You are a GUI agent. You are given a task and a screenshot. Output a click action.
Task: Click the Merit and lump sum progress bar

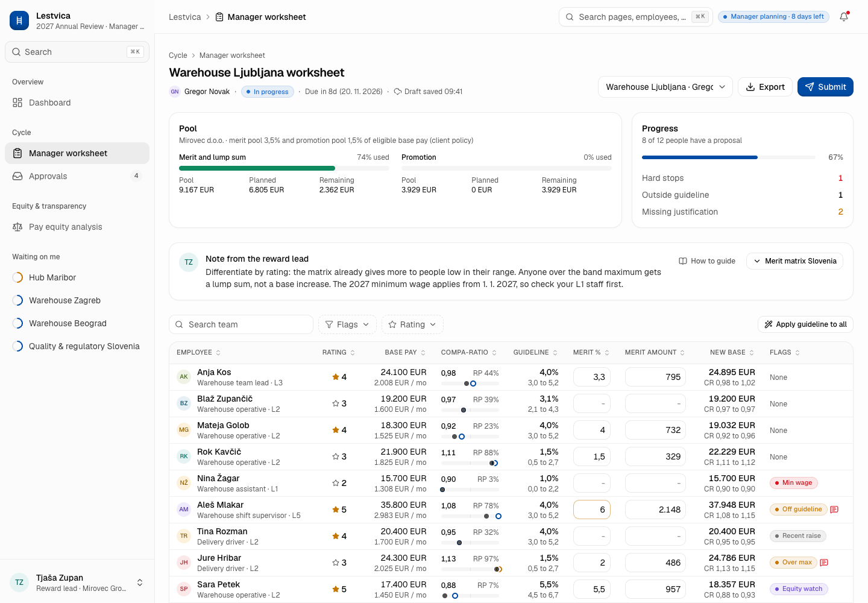pyautogui.click(x=284, y=168)
